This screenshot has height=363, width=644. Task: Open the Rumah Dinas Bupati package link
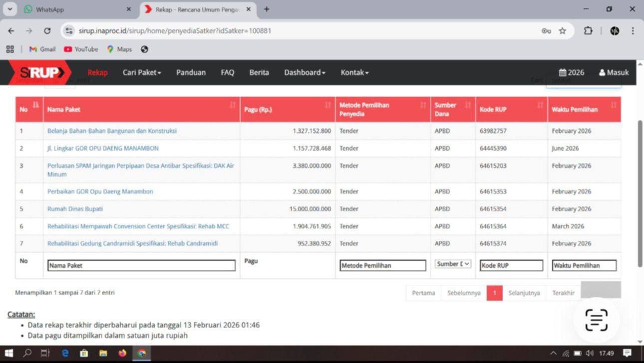click(x=75, y=209)
